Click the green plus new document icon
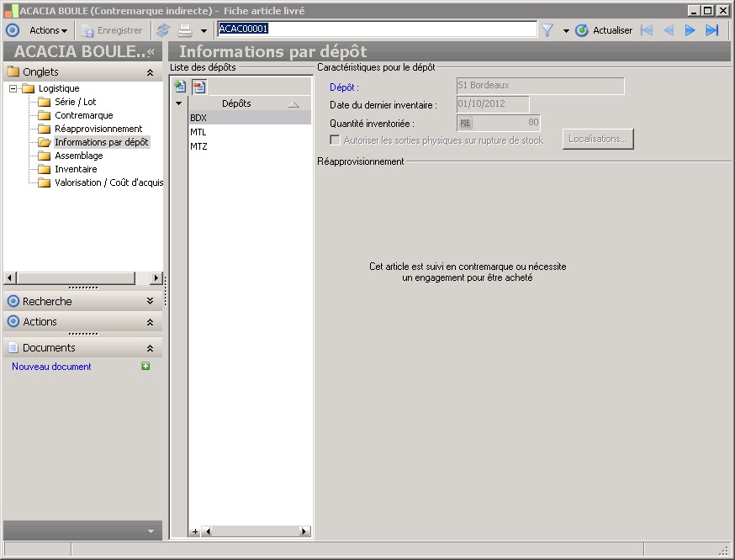This screenshot has height=560, width=735. tap(145, 366)
